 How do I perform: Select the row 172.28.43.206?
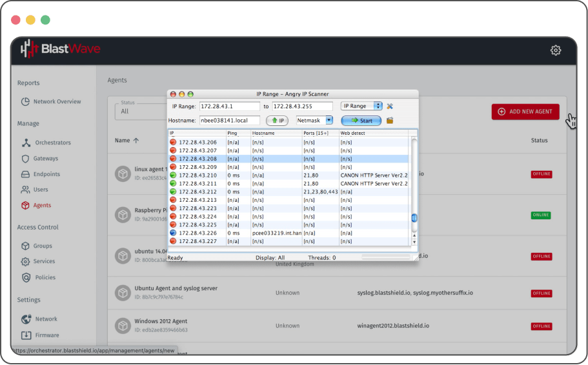pos(289,143)
